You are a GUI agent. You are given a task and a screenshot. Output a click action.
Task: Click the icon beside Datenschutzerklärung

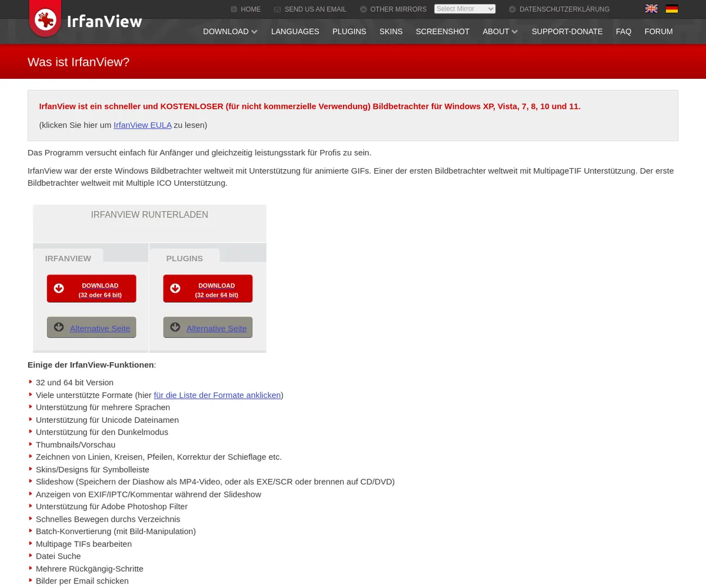[x=512, y=9]
